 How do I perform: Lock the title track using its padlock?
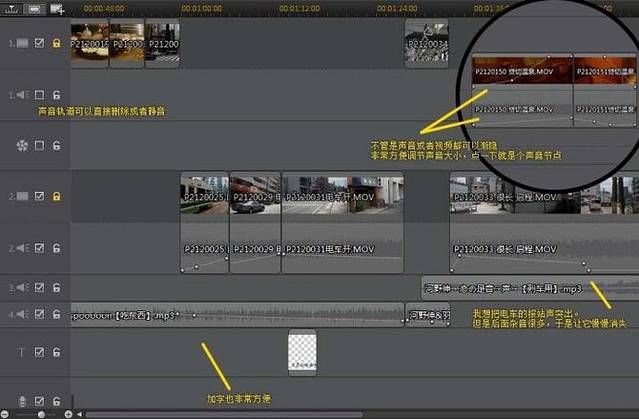point(56,352)
